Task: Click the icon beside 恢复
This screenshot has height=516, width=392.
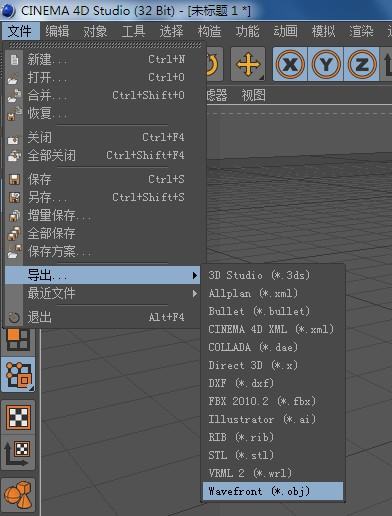Action: click(x=14, y=114)
